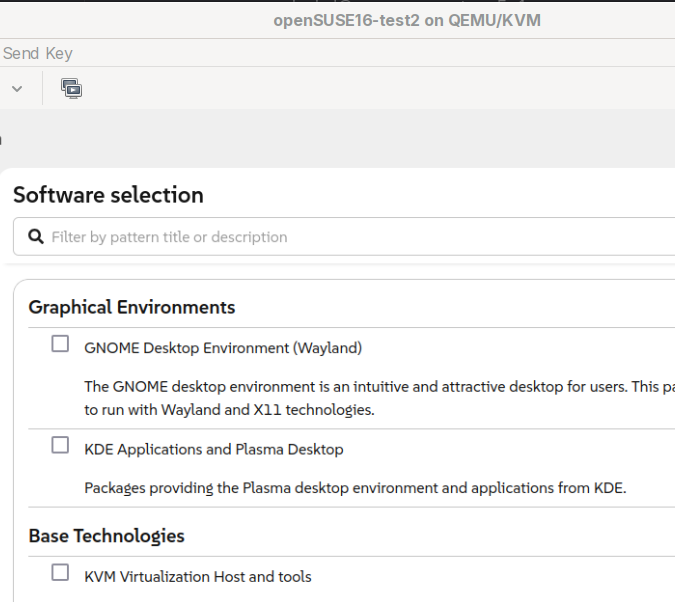The image size is (675, 602).
Task: Click the openSUSE16-test2 window title
Action: click(x=407, y=21)
